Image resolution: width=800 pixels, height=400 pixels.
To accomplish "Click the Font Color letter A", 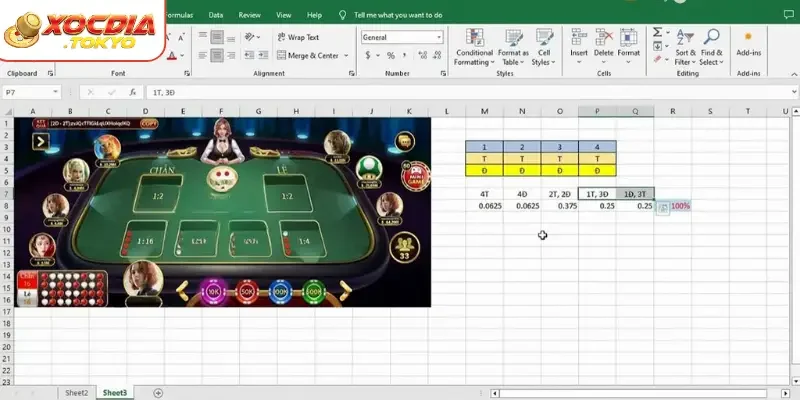I will pos(171,55).
